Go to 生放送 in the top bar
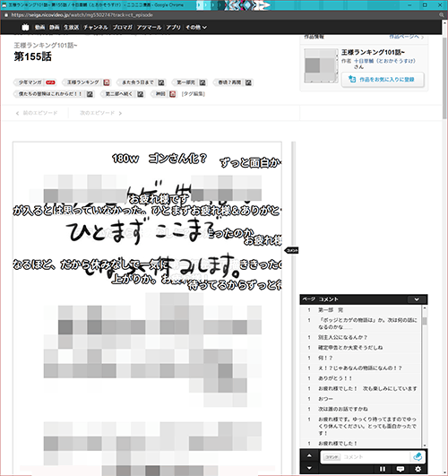Screen dimensions: 448x476 (x=72, y=27)
